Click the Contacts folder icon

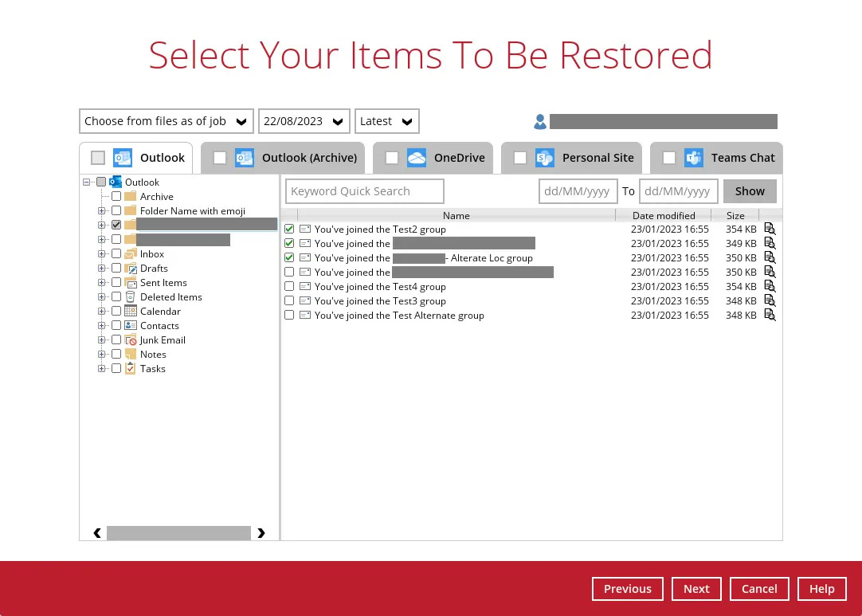(x=131, y=326)
